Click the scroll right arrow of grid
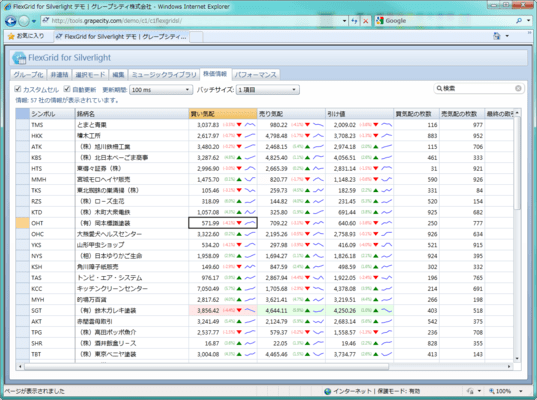The height and width of the screenshot is (400, 537). click(x=509, y=366)
